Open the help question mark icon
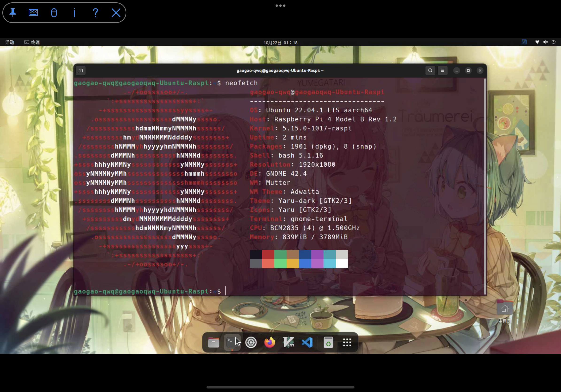 pyautogui.click(x=95, y=12)
